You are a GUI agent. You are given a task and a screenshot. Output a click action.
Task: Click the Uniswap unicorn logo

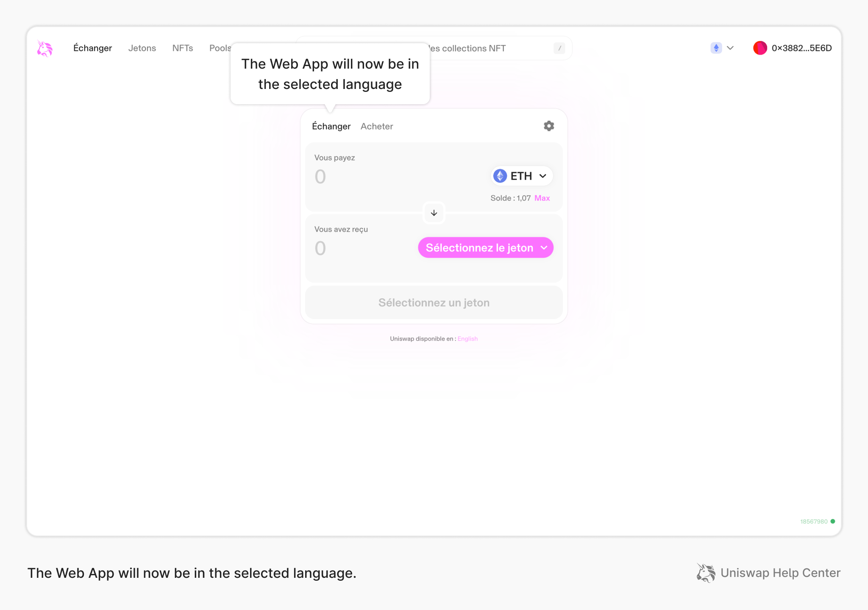[x=45, y=48]
